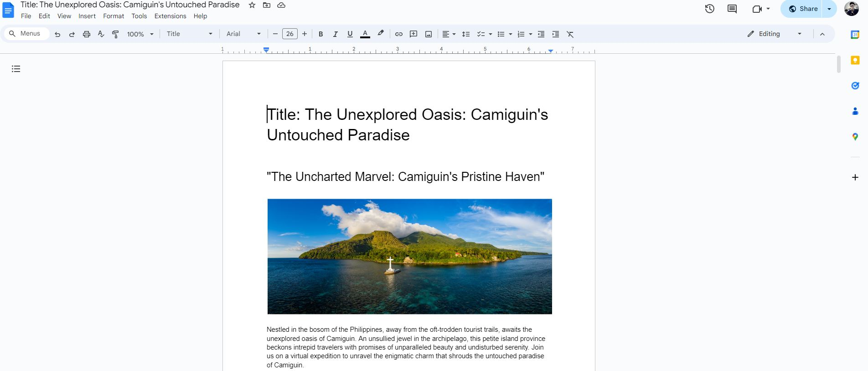
Task: Print the document
Action: [86, 34]
